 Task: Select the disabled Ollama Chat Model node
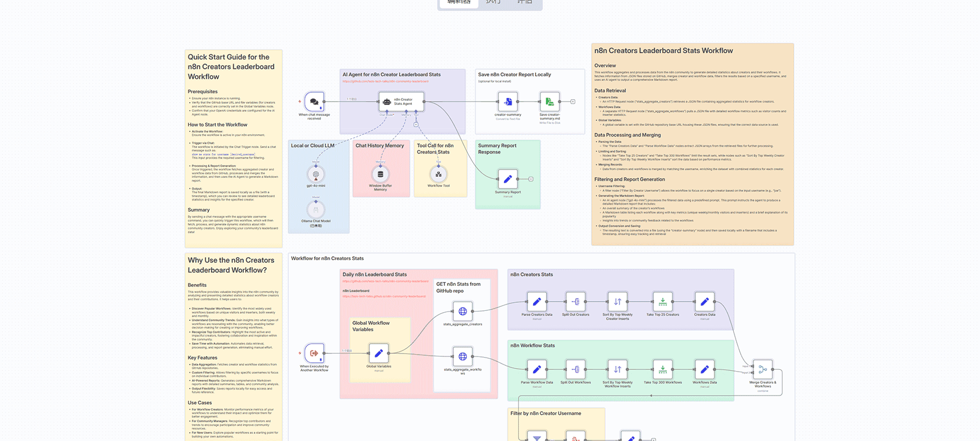316,209
